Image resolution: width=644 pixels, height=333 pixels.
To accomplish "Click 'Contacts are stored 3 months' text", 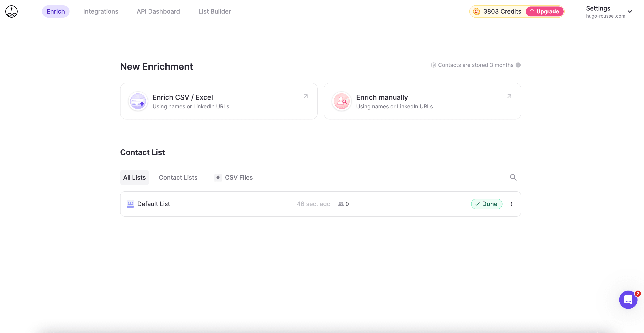I will pyautogui.click(x=476, y=65).
